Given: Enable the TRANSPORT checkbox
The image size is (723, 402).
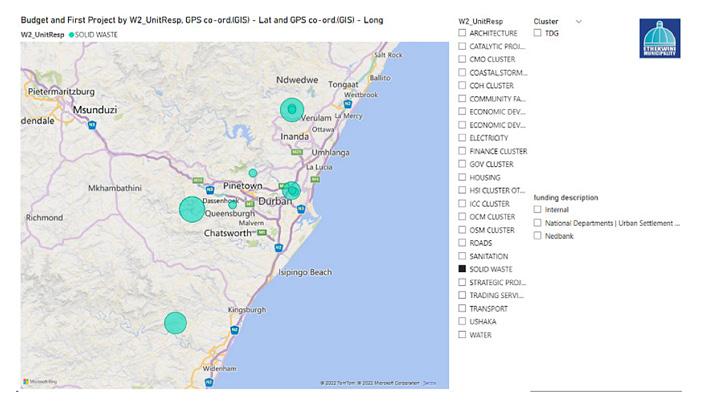Looking at the screenshot, I should click(x=462, y=308).
